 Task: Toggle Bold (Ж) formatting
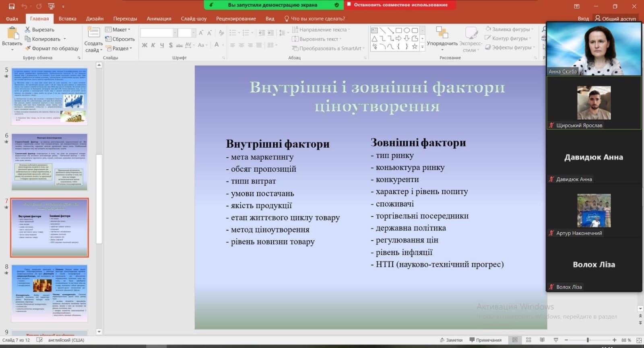click(x=144, y=45)
